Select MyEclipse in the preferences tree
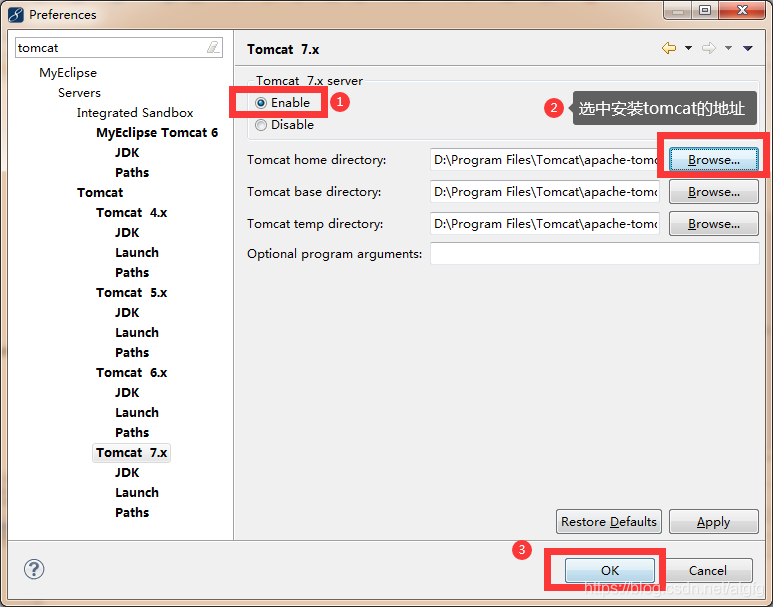773x607 pixels. coord(68,73)
